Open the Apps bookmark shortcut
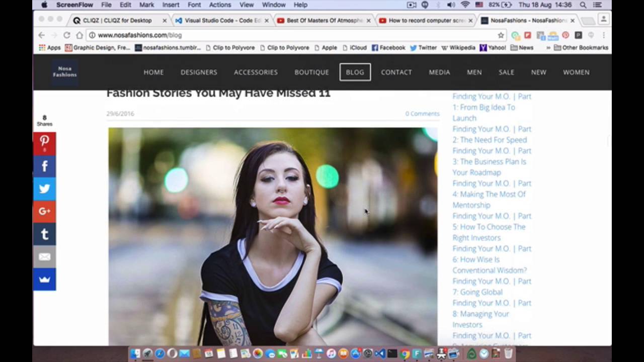The width and height of the screenshot is (644, 362). pyautogui.click(x=50, y=48)
